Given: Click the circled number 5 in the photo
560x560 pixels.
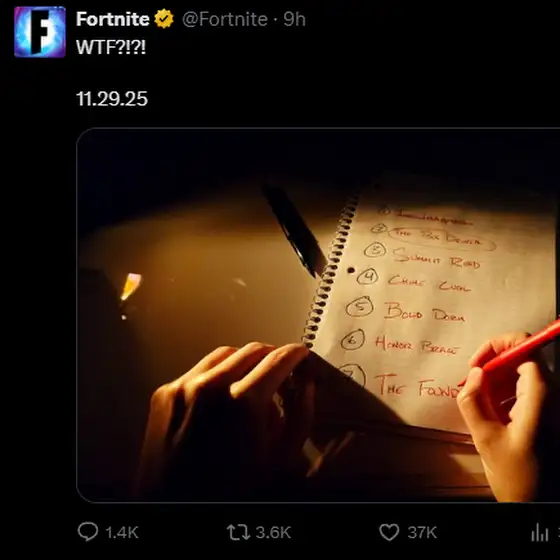Looking at the screenshot, I should pos(359,307).
